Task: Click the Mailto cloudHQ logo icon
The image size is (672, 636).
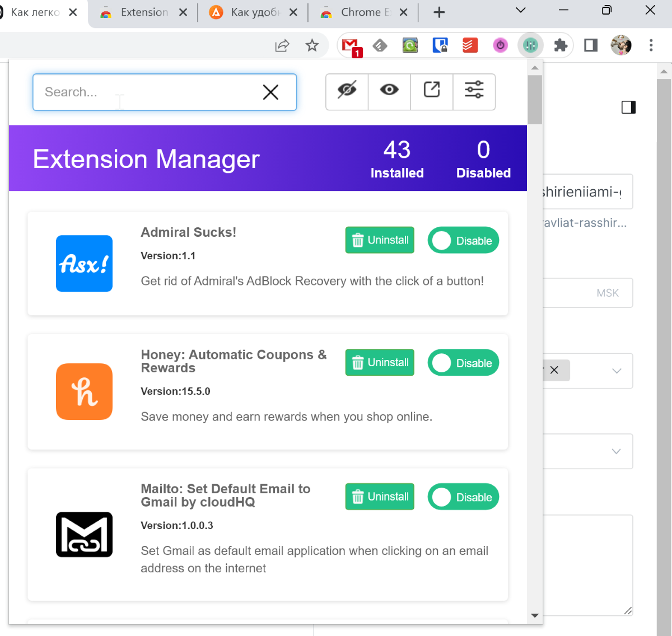Action: (84, 535)
